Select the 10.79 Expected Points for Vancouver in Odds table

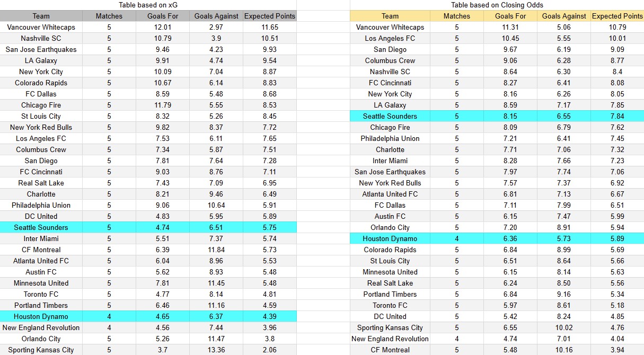coord(615,27)
